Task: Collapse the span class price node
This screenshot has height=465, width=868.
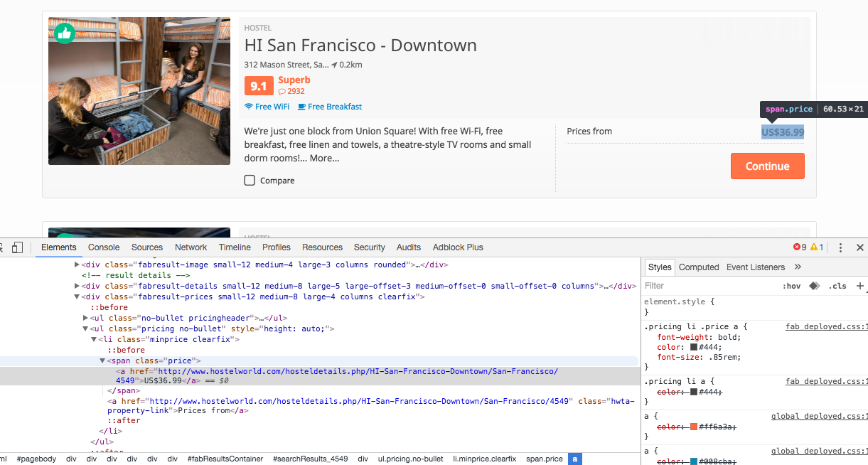Action: pos(102,360)
